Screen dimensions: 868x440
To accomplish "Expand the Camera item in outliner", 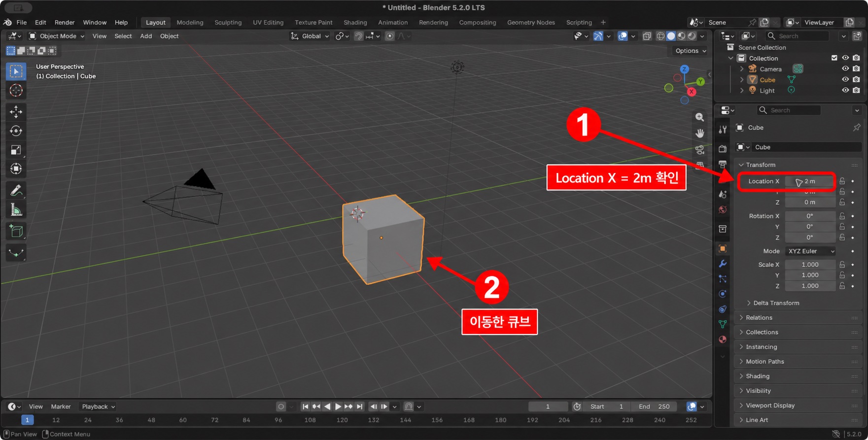I will (742, 69).
